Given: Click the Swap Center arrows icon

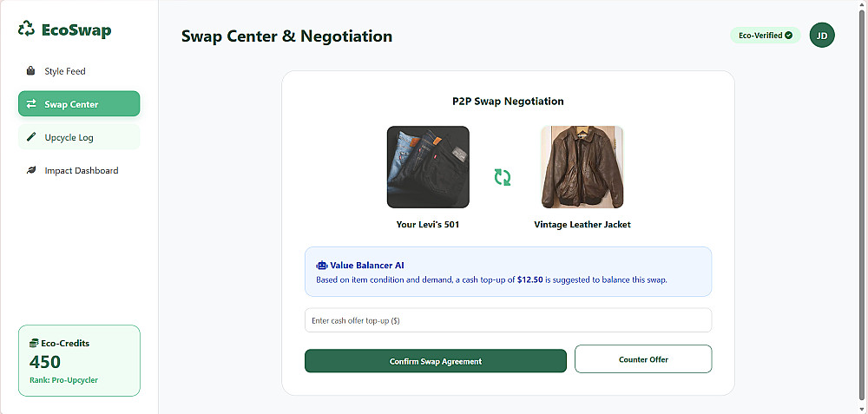Looking at the screenshot, I should pos(31,104).
